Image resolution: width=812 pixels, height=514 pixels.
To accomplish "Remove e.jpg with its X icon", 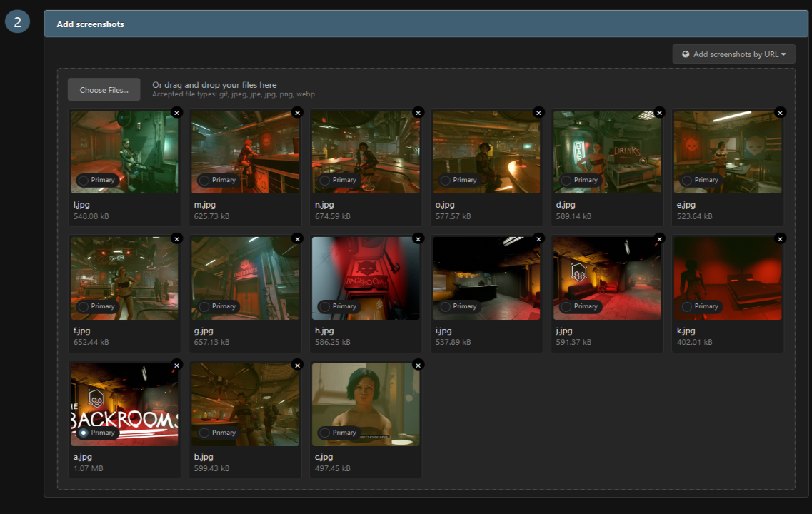I will (780, 112).
